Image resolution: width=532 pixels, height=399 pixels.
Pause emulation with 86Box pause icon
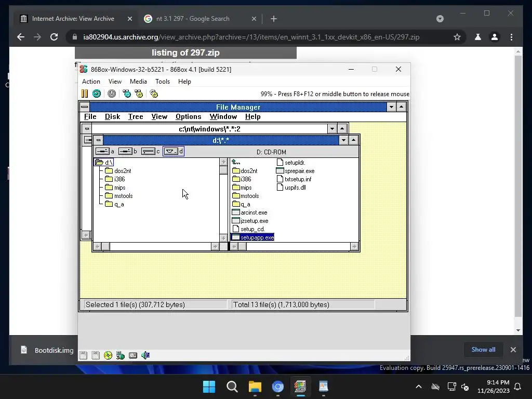coord(85,94)
